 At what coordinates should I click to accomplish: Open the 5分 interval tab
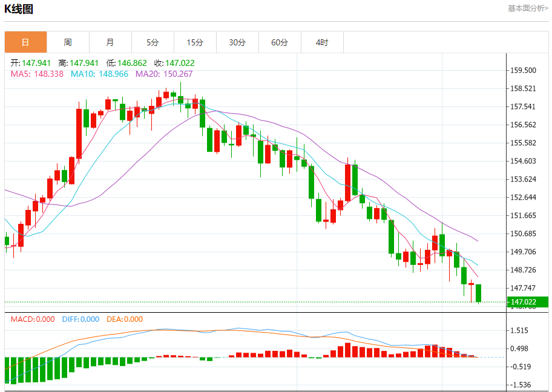tap(153, 42)
